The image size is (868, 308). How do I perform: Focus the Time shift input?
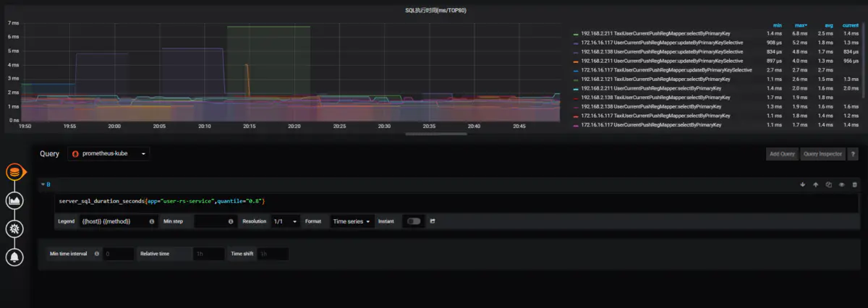[x=273, y=254]
